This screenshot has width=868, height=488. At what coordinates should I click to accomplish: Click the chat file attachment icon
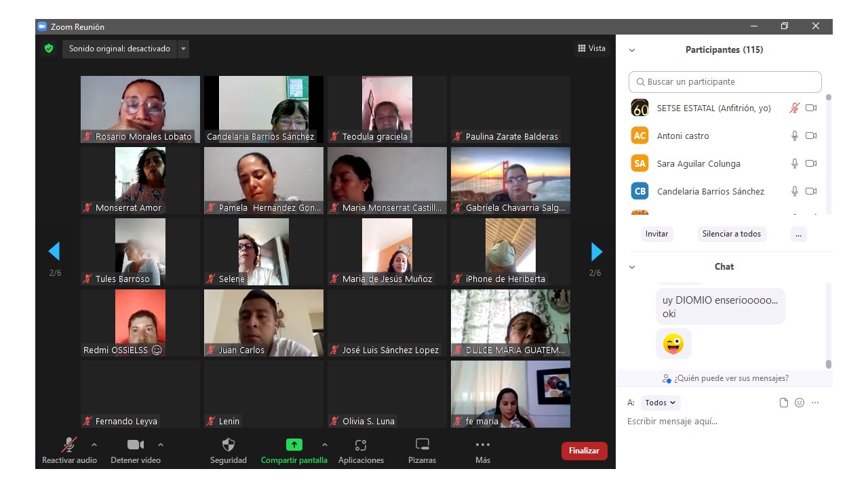(x=784, y=403)
